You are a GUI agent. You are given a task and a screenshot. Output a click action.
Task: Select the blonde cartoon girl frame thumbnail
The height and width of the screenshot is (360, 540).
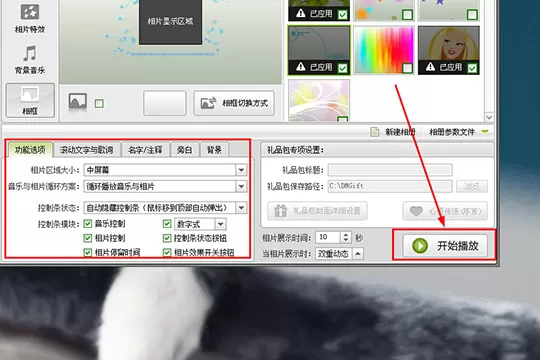449,50
